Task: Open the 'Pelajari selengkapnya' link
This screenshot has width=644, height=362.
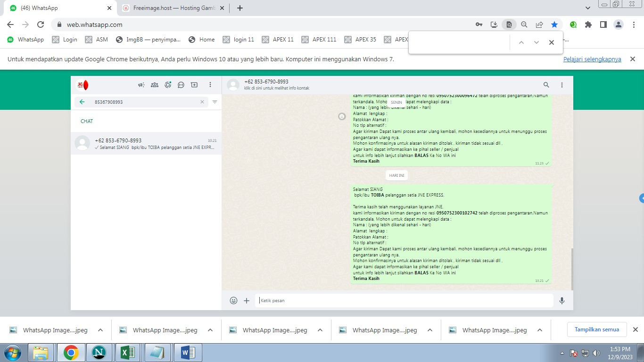Action: [x=592, y=59]
